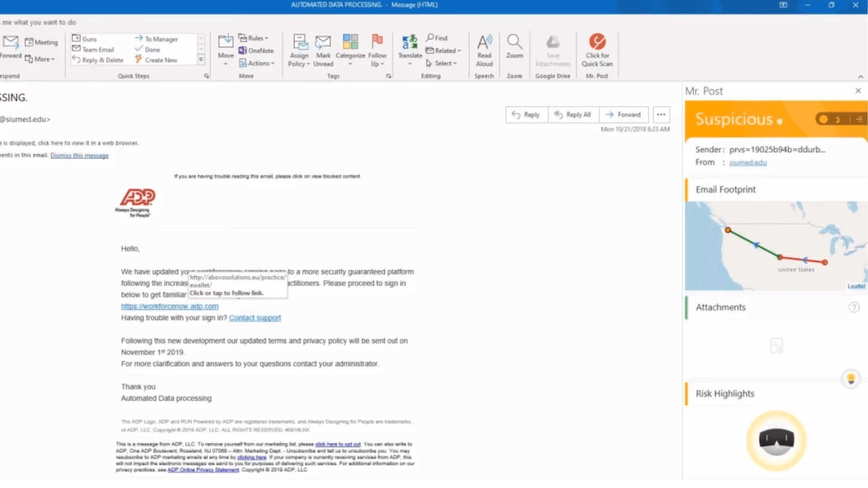Click the Dismiss this message link
The image size is (868, 488).
point(80,155)
